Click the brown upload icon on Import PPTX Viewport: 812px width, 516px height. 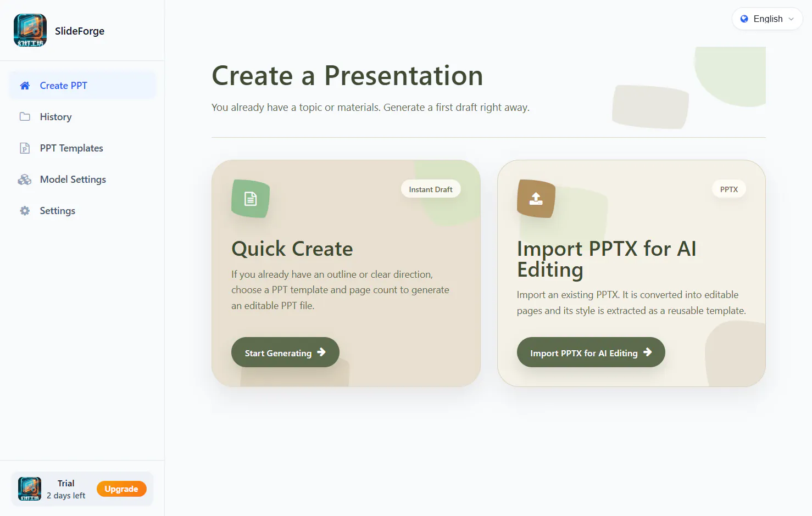tap(536, 199)
